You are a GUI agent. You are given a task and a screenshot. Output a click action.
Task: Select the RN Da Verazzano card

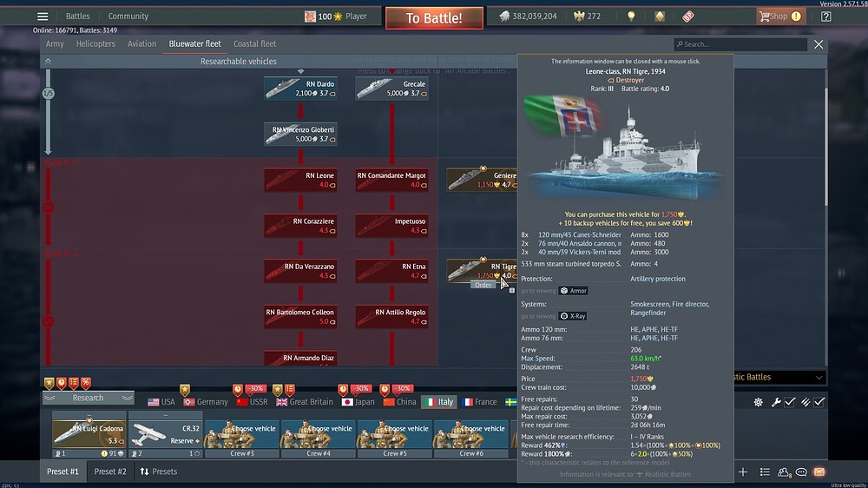(300, 271)
